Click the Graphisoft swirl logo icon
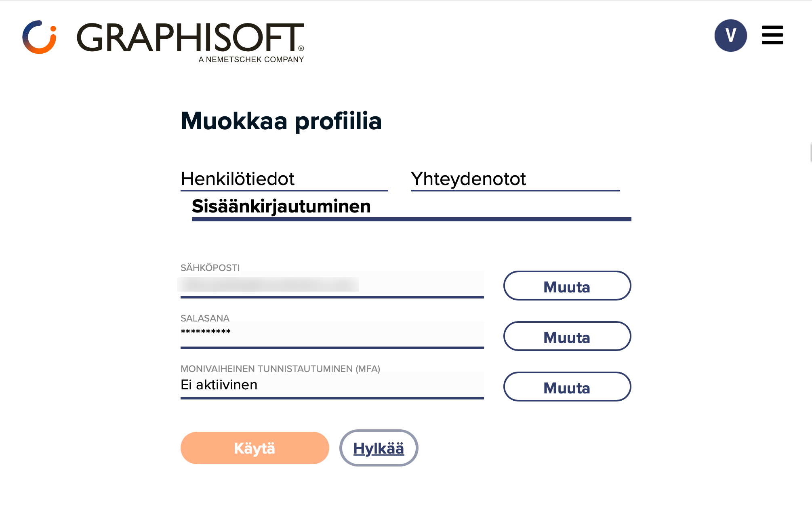This screenshot has width=812, height=517. point(39,37)
